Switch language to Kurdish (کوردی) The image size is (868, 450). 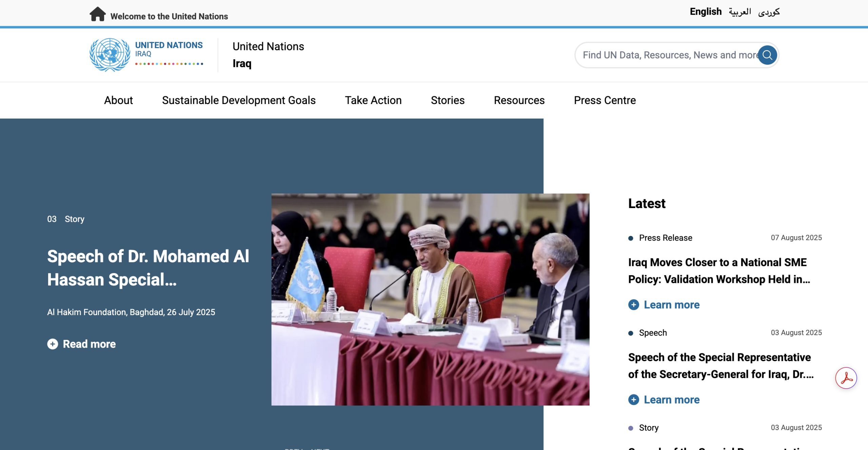pyautogui.click(x=769, y=12)
